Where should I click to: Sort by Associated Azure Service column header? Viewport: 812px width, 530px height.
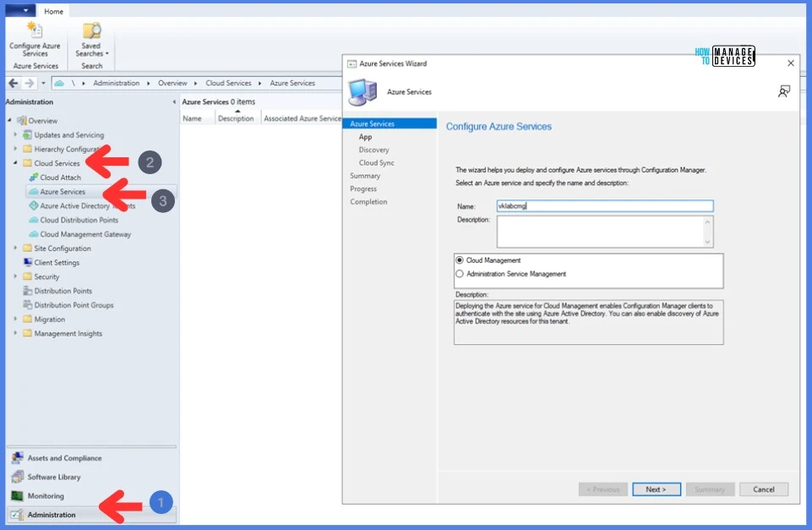pyautogui.click(x=302, y=118)
